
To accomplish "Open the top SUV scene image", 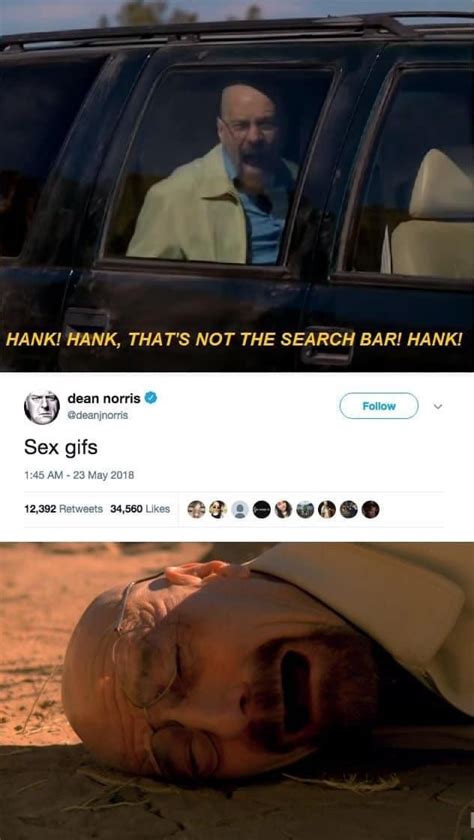I will click(x=237, y=185).
